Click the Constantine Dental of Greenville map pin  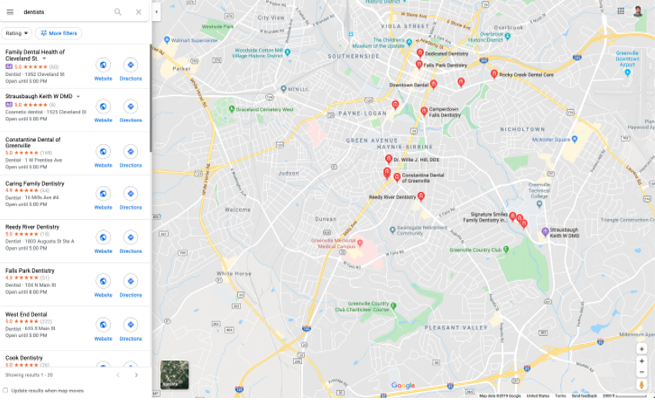click(x=397, y=178)
